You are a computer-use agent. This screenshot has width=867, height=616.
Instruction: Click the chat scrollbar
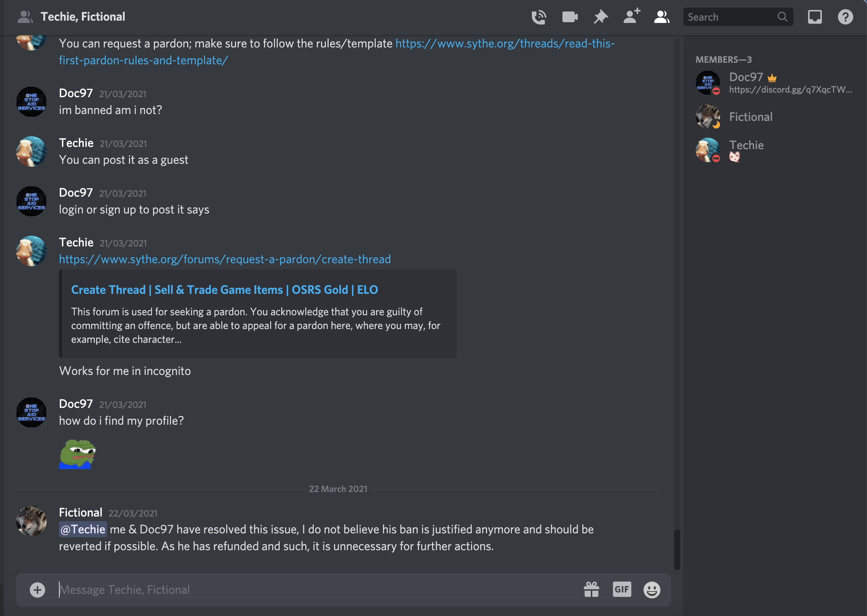click(677, 549)
